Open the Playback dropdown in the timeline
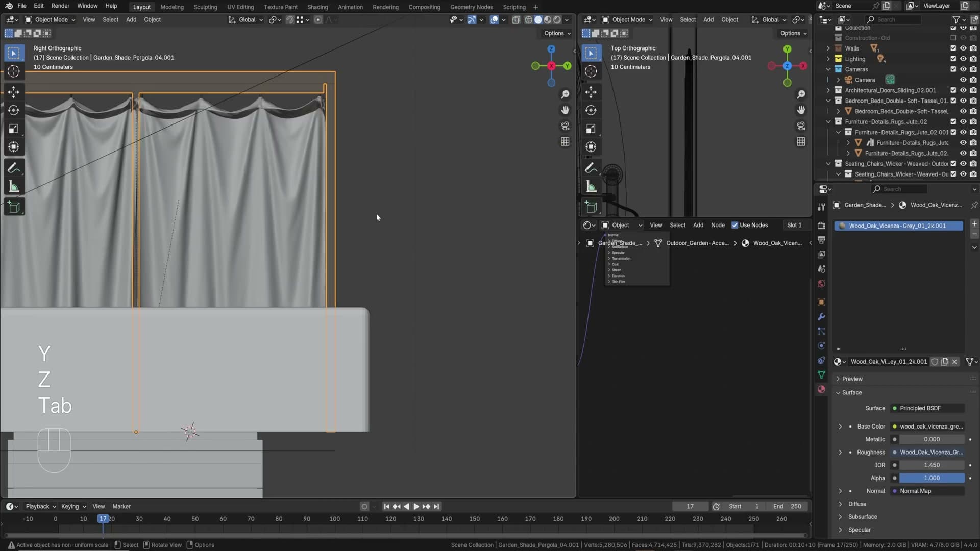Image resolution: width=980 pixels, height=551 pixels. (41, 507)
